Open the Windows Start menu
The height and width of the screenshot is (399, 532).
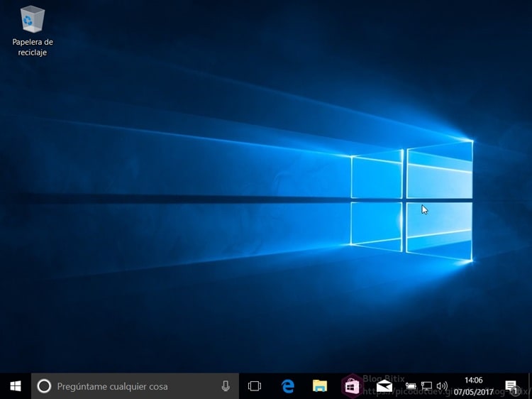16,386
